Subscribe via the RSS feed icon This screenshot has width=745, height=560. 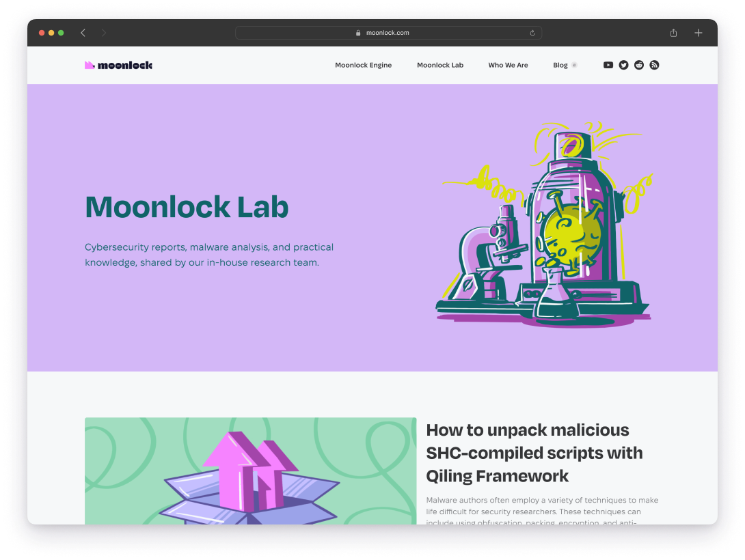click(x=654, y=65)
